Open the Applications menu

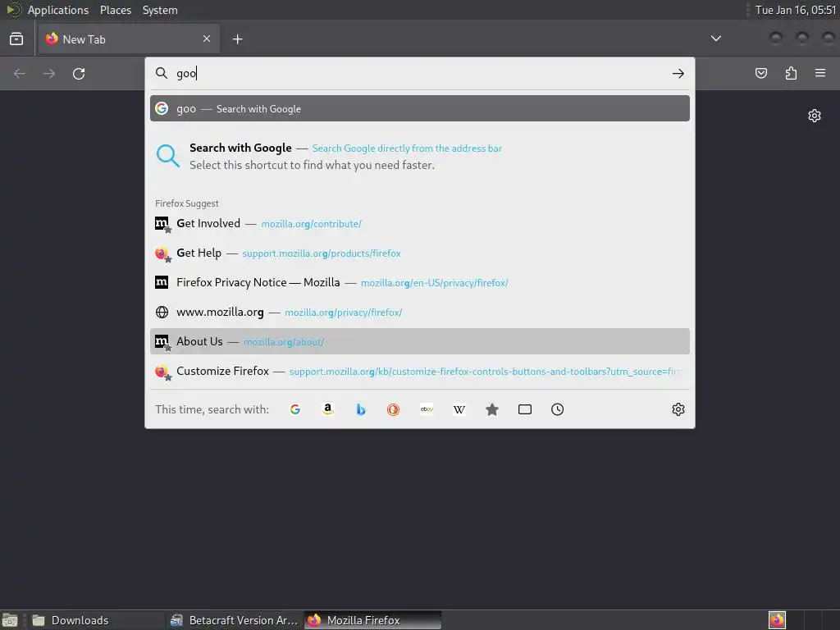point(58,10)
